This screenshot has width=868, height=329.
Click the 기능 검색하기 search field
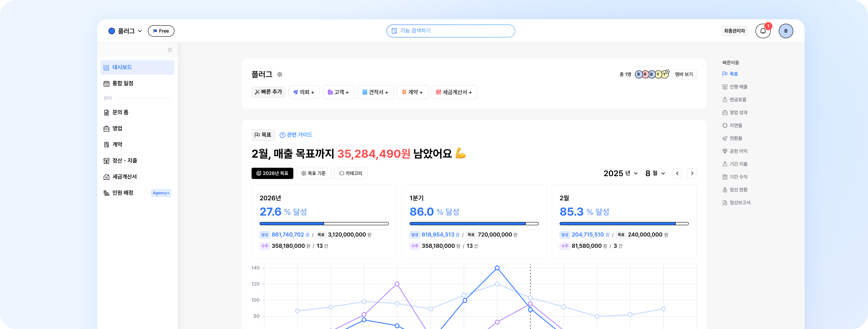tap(451, 31)
